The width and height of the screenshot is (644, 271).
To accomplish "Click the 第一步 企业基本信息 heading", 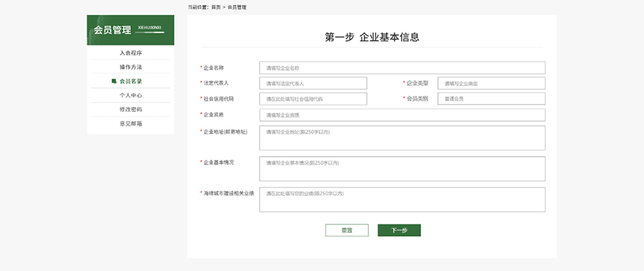I will tap(372, 37).
